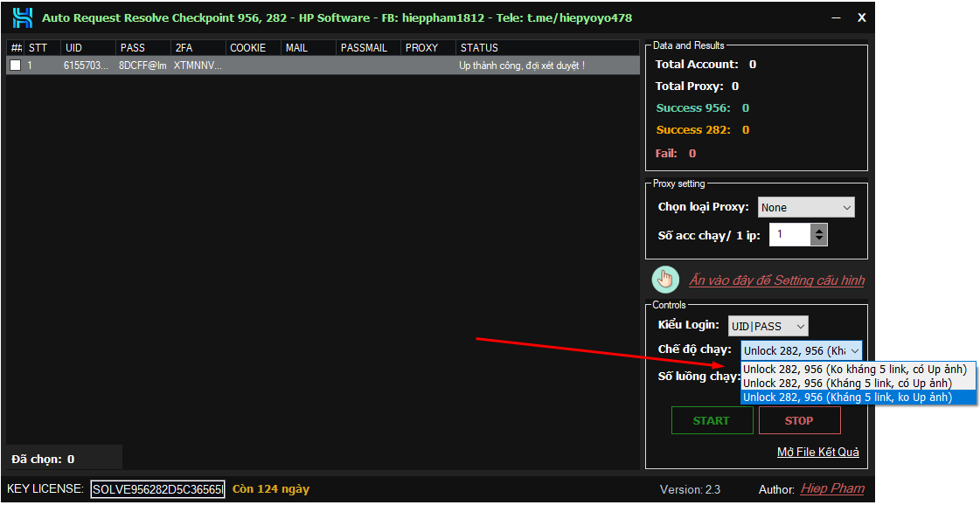Image resolution: width=980 pixels, height=505 pixels.
Task: Open the Setting cấu hình link
Action: pos(776,280)
